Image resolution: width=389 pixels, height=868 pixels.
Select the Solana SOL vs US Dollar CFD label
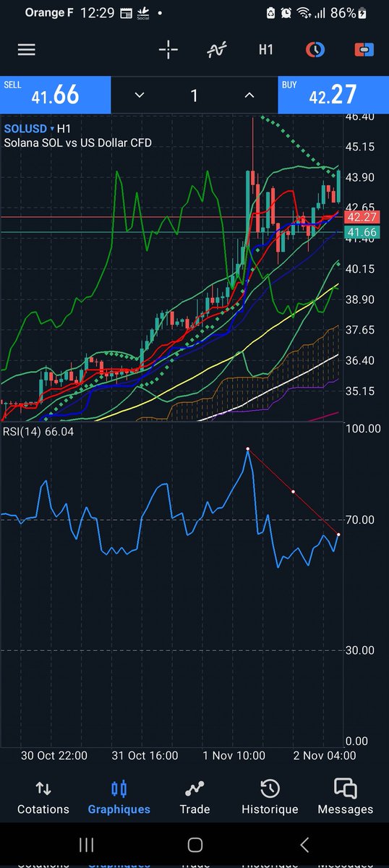click(x=78, y=142)
